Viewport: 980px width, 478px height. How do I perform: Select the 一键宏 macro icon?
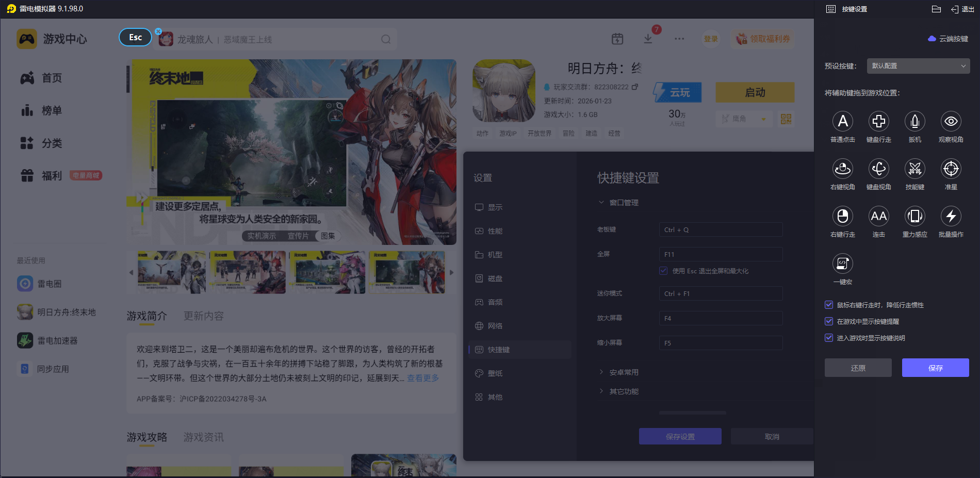click(x=843, y=263)
